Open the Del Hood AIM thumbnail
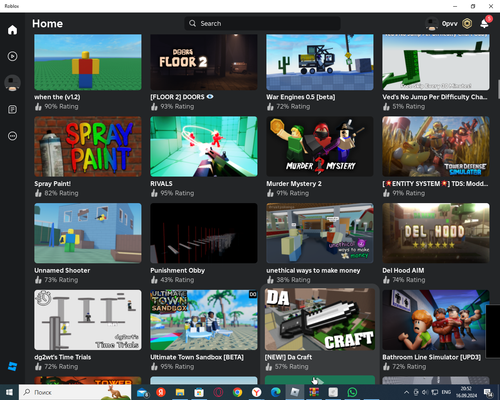 pos(436,233)
